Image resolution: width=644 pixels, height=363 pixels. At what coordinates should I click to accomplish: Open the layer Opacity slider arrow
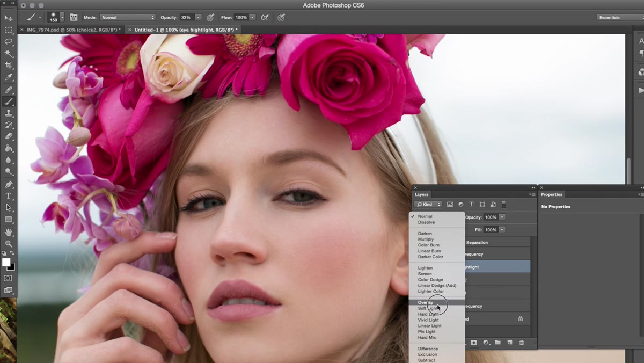click(x=502, y=217)
